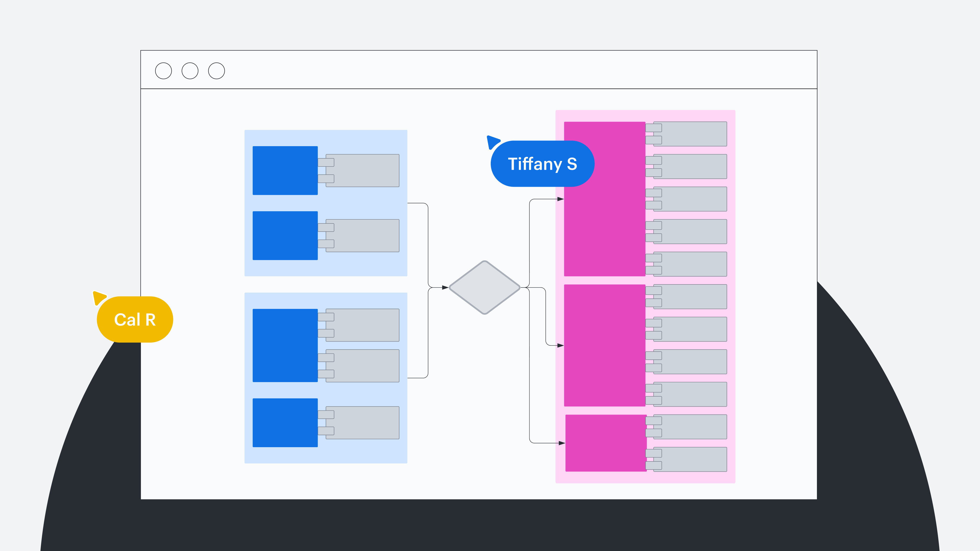Click the second circle in window title bar
This screenshot has height=551, width=980.
coord(190,71)
